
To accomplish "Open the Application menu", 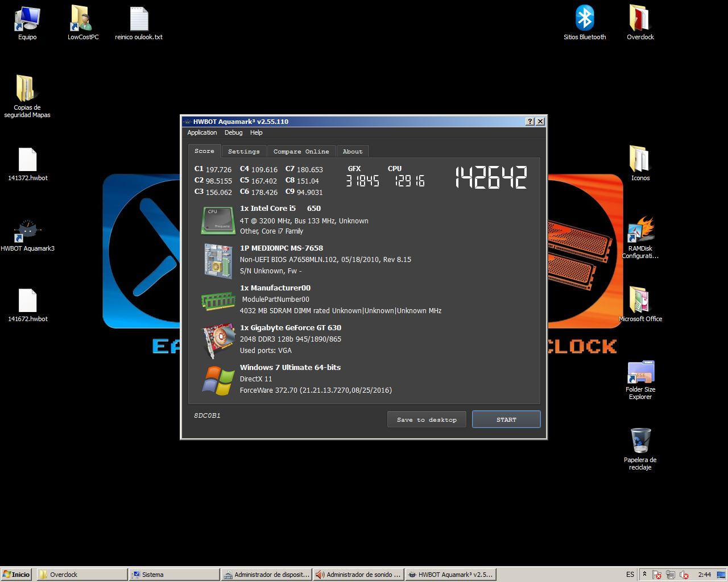I will point(202,132).
